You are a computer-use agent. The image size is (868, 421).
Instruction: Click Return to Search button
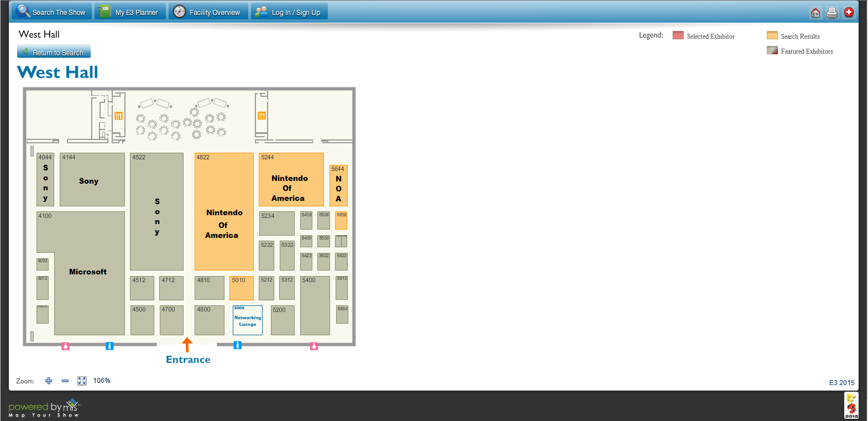(54, 52)
